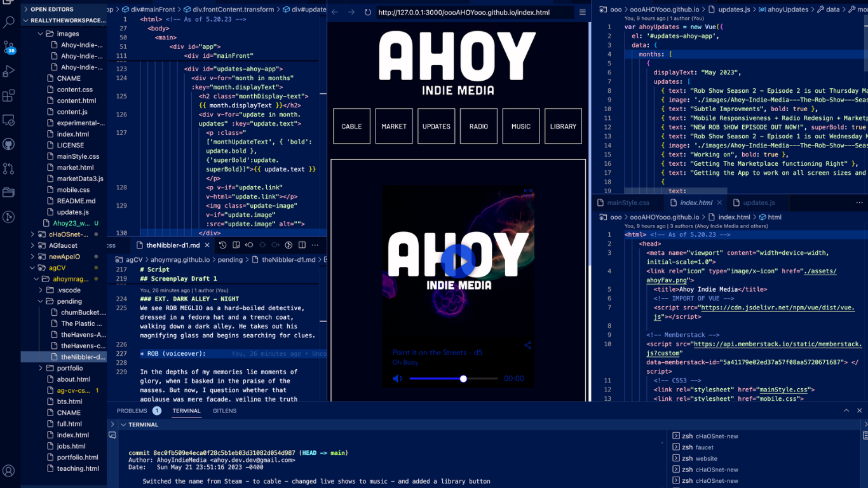Go forward in the embedded browser
Viewport: 868px width, 488px height.
[x=351, y=12]
